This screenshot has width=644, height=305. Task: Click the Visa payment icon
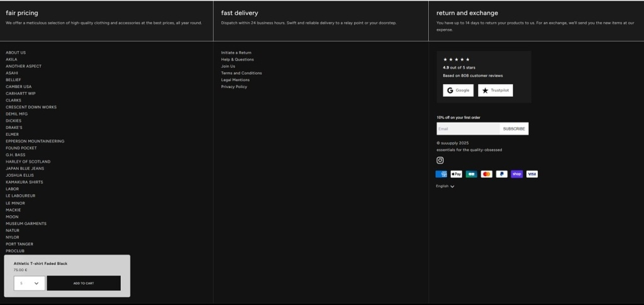[x=532, y=174]
